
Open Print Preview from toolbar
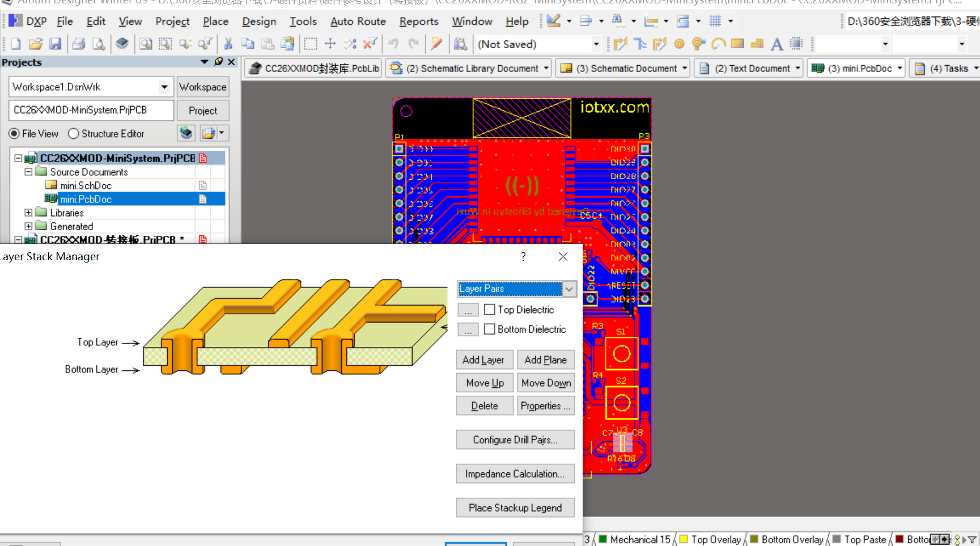(99, 44)
